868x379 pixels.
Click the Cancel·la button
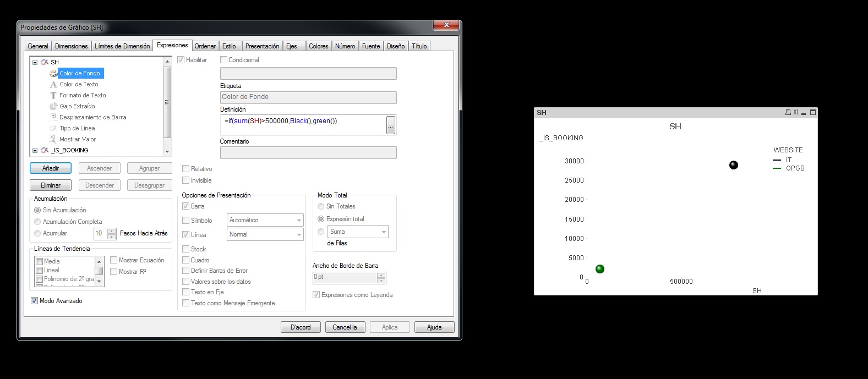345,327
